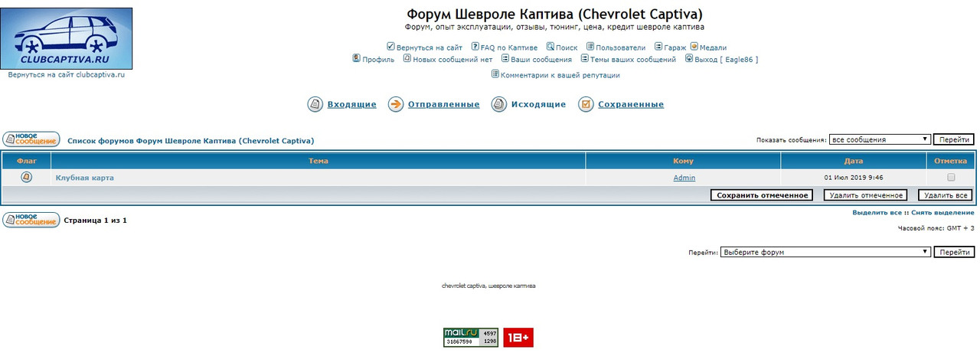Open the link 'Вернуться на сайт clubcaptiva.ru' under logo

66,75
